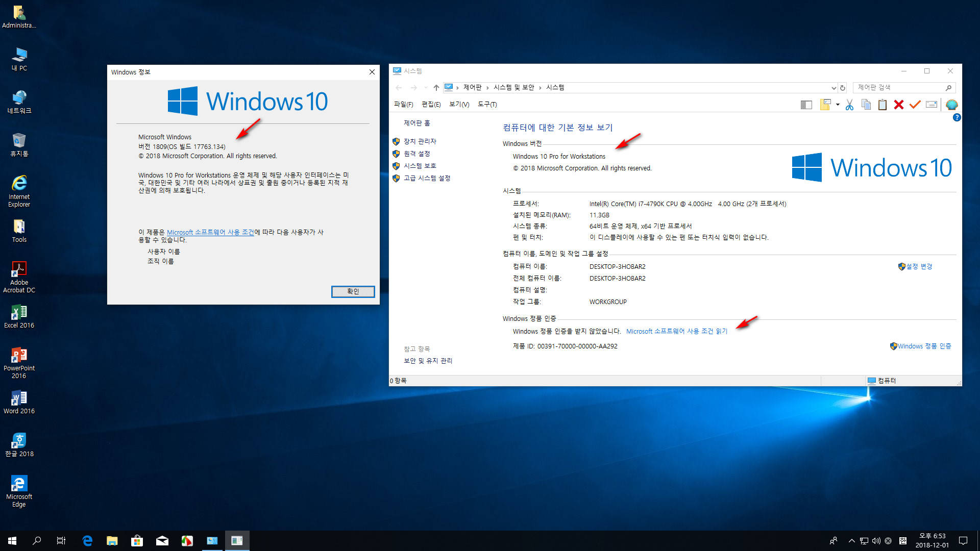The height and width of the screenshot is (551, 980).
Task: Select the 한글 2018 desktop icon
Action: point(19,445)
